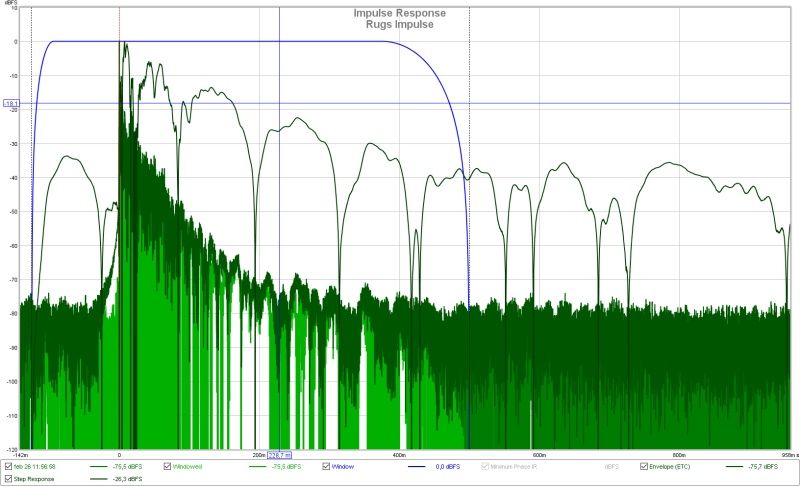800x487 pixels.
Task: Uncheck the Windowed trace checkbox
Action: (x=168, y=466)
